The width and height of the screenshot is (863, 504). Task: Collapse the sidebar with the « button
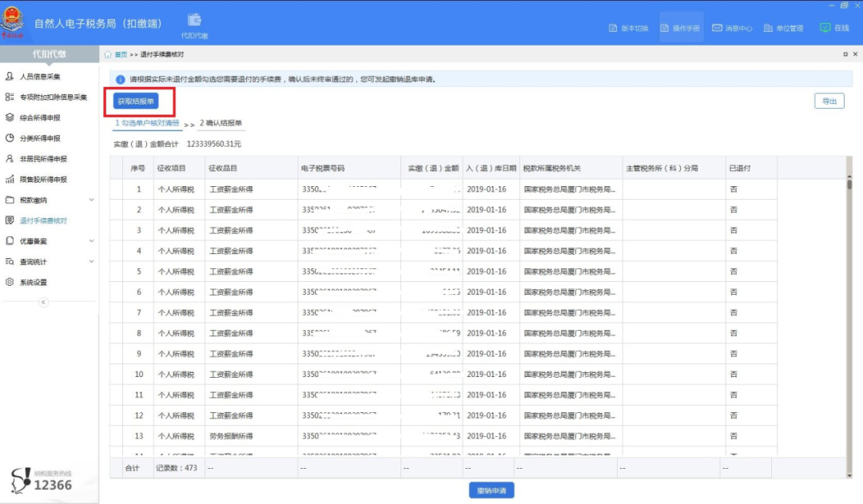(43, 302)
